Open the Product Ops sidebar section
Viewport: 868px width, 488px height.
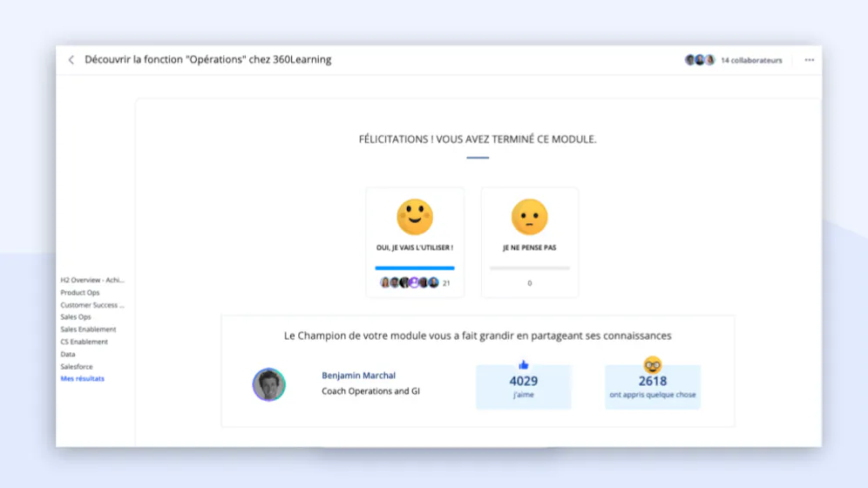point(80,292)
